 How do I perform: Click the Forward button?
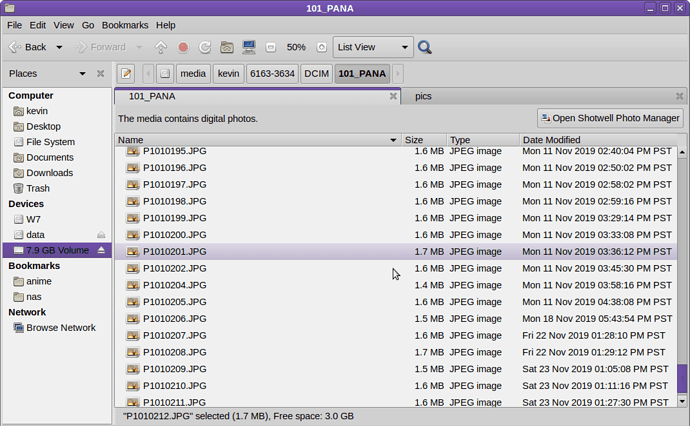point(100,47)
